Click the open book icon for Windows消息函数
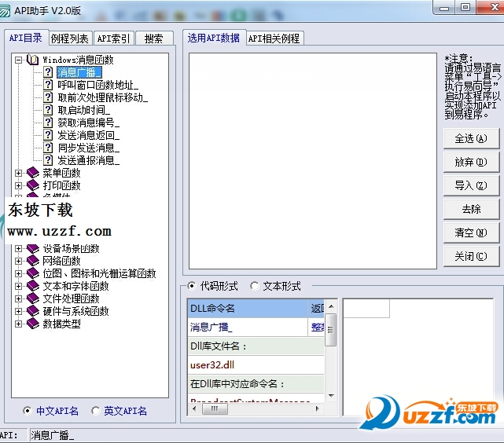Image resolution: width=504 pixels, height=443 pixels. (32, 60)
